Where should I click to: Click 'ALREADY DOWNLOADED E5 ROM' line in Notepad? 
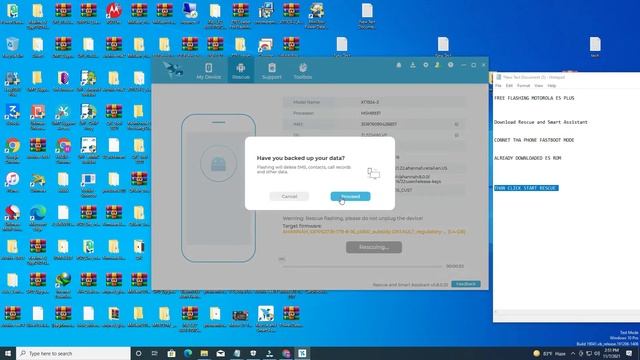528,158
